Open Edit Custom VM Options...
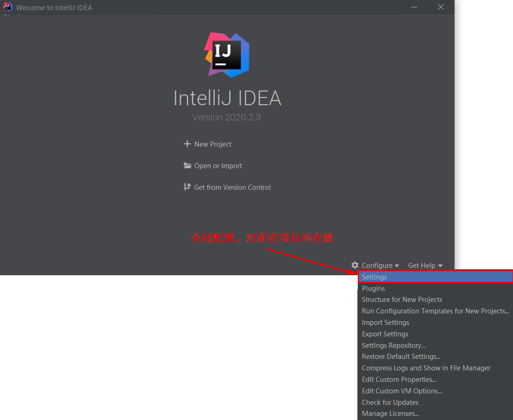The height and width of the screenshot is (420, 513). 435,391
